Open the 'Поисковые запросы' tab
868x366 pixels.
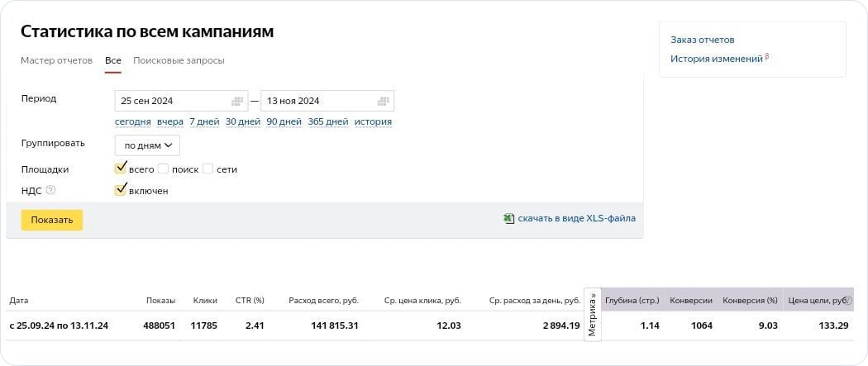click(179, 60)
